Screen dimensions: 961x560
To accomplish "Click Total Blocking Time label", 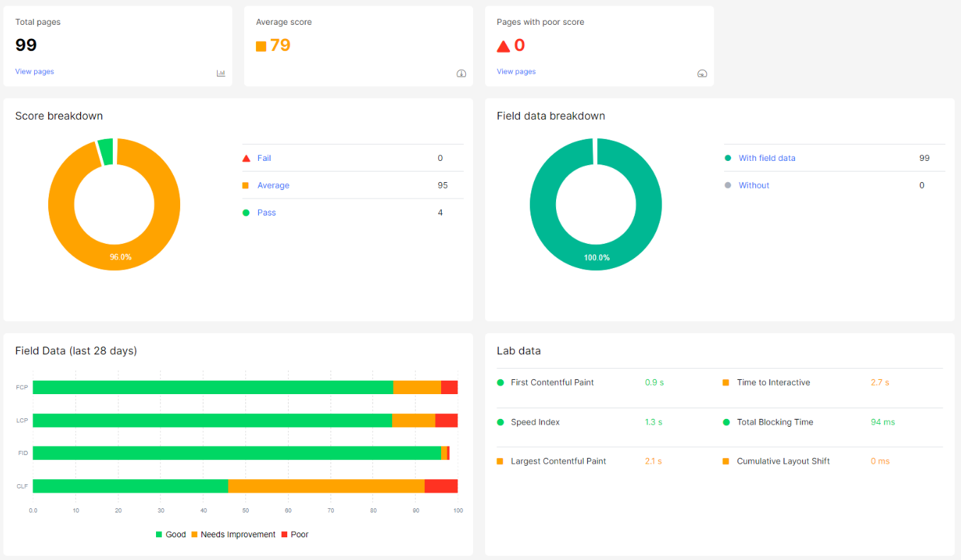I will (774, 422).
